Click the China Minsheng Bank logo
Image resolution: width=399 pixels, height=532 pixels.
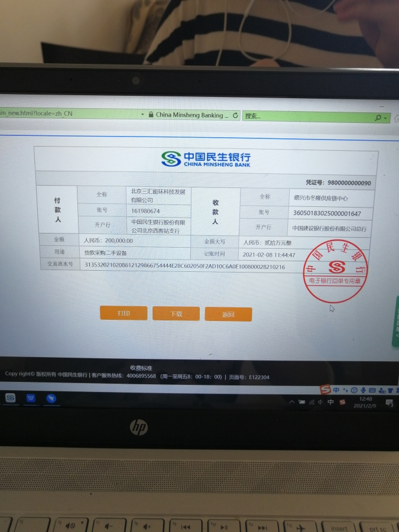[206, 159]
